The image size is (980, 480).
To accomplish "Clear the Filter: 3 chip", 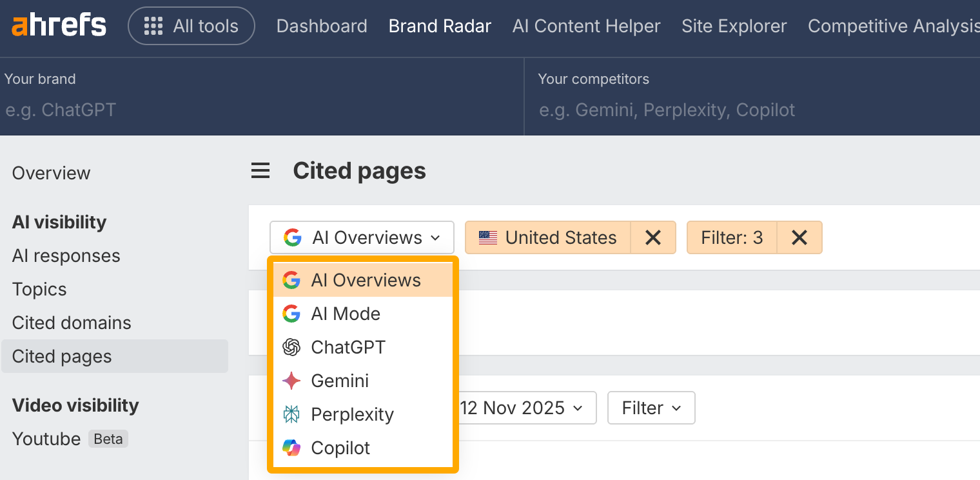I will (799, 237).
